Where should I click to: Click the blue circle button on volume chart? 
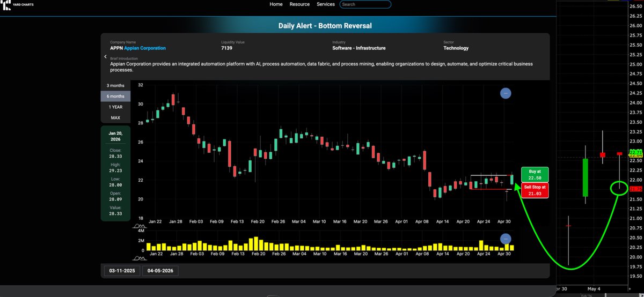tap(505, 239)
